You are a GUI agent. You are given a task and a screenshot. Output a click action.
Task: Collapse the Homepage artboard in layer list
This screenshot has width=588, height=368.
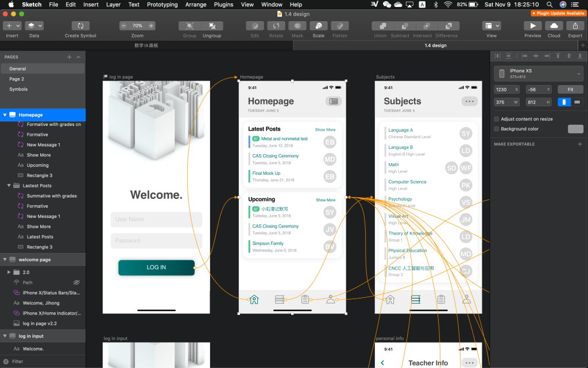(5, 115)
